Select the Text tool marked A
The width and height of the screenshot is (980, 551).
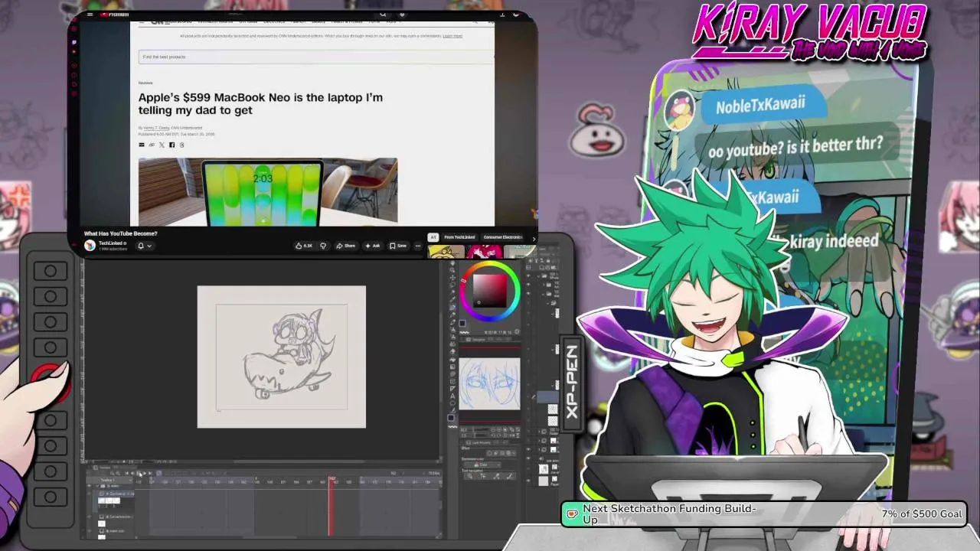point(452,396)
